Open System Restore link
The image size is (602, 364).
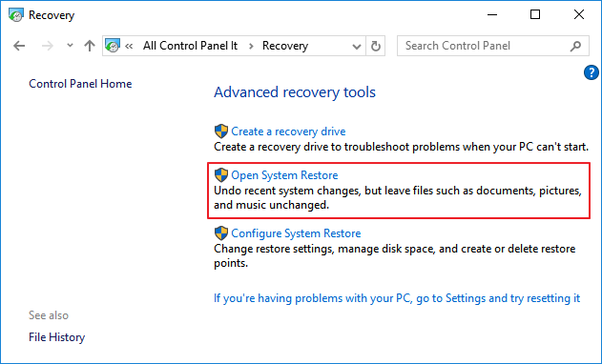coord(284,175)
